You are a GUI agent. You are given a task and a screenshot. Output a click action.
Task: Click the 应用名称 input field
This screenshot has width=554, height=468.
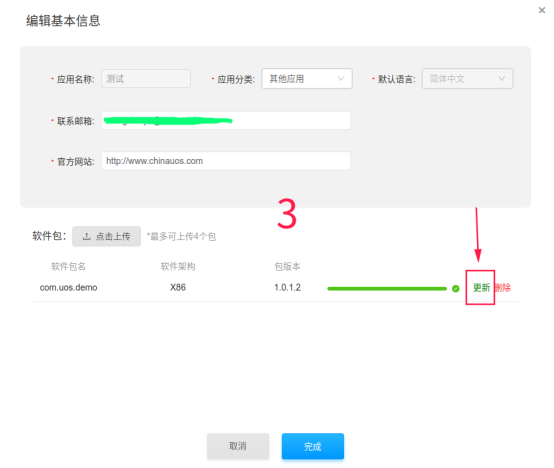(x=146, y=78)
